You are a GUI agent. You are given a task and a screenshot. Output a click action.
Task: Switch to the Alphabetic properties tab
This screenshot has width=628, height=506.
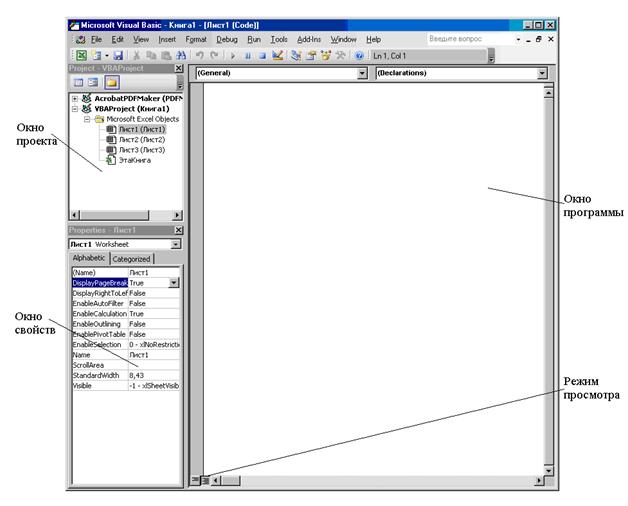click(89, 258)
